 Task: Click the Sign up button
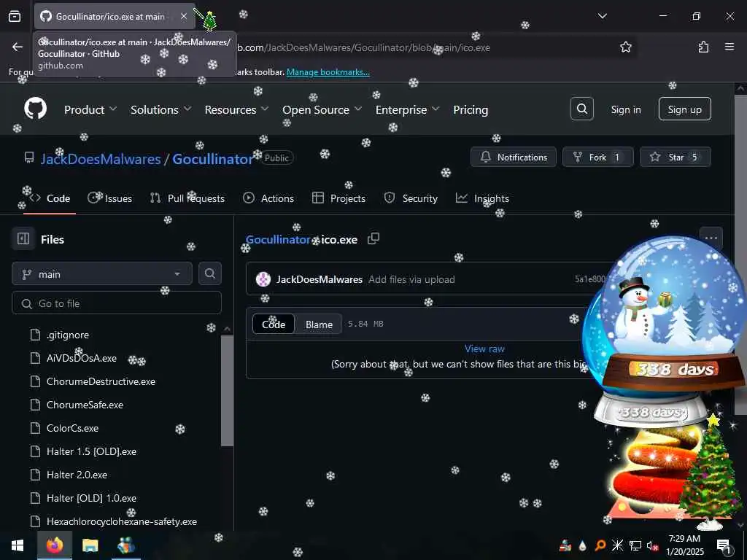[x=684, y=109]
